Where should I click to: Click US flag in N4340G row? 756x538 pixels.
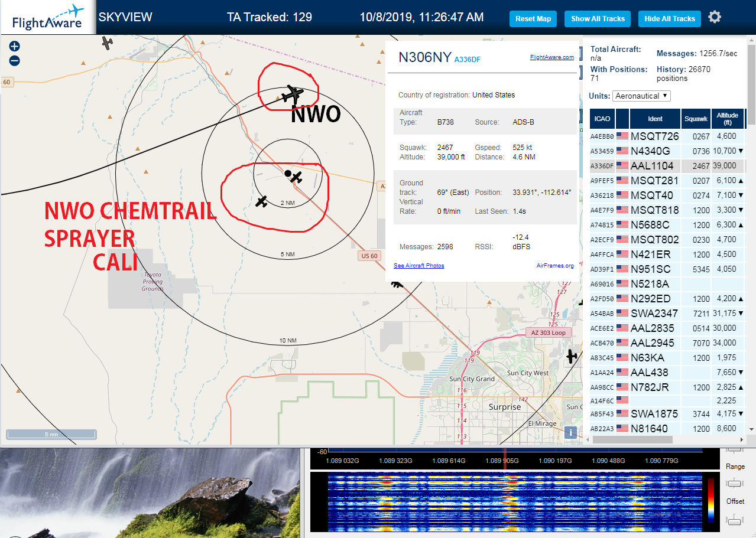coord(622,151)
